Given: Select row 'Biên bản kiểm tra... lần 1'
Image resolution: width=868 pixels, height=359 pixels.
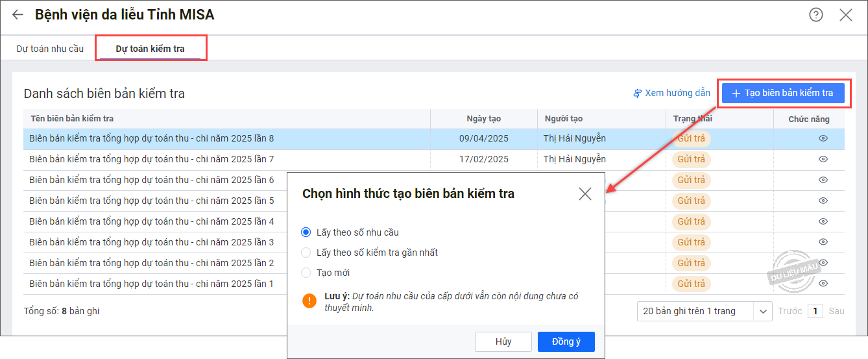Looking at the screenshot, I should [152, 284].
